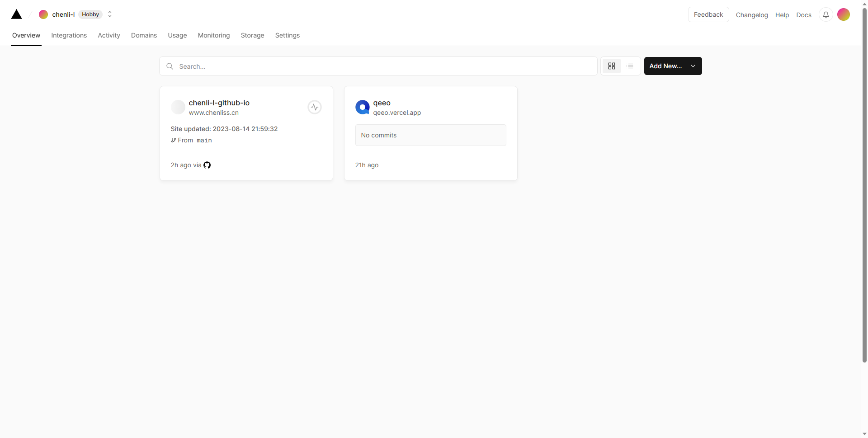The image size is (868, 438).
Task: Click the Vercel triangle logo
Action: [x=17, y=14]
